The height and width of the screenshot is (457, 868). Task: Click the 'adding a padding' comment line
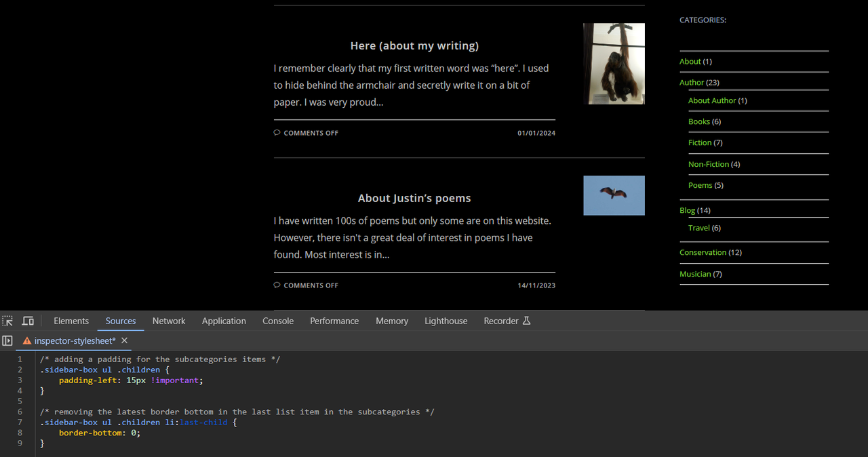tap(159, 359)
